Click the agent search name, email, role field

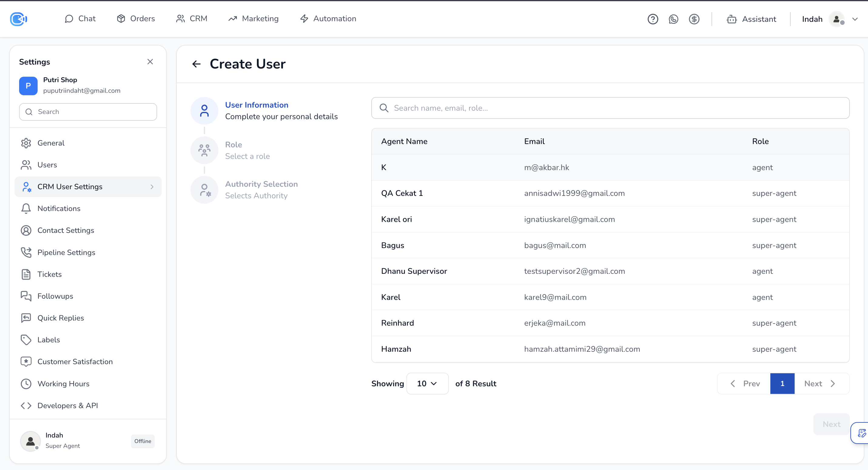coord(610,108)
